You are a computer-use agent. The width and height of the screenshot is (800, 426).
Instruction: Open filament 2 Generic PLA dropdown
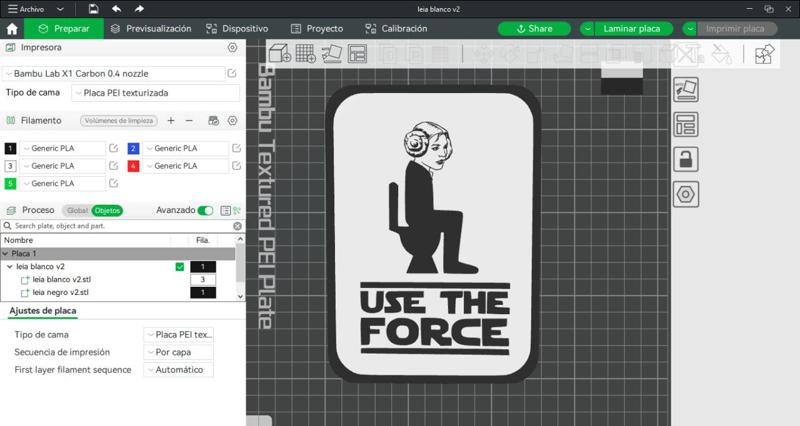[x=186, y=148]
